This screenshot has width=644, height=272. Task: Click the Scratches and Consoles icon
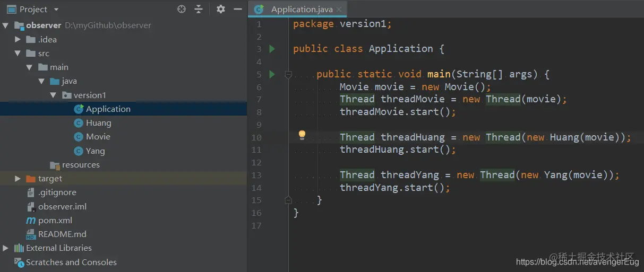pyautogui.click(x=19, y=262)
